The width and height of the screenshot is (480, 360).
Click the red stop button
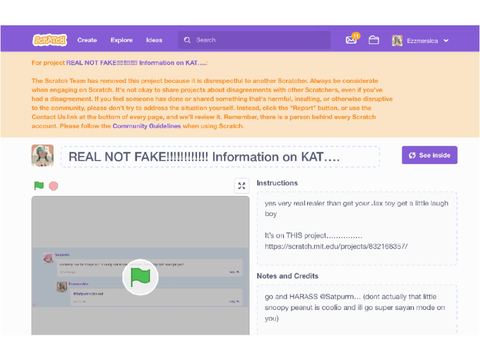click(53, 186)
